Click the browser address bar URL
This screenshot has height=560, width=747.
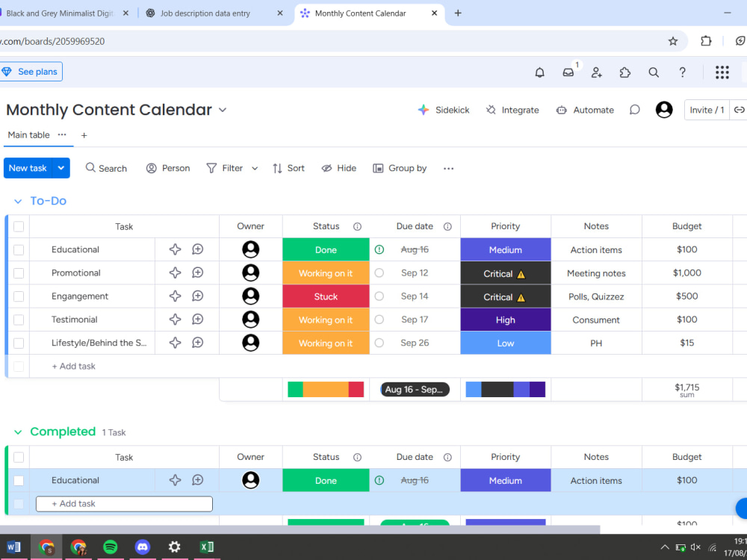click(52, 41)
